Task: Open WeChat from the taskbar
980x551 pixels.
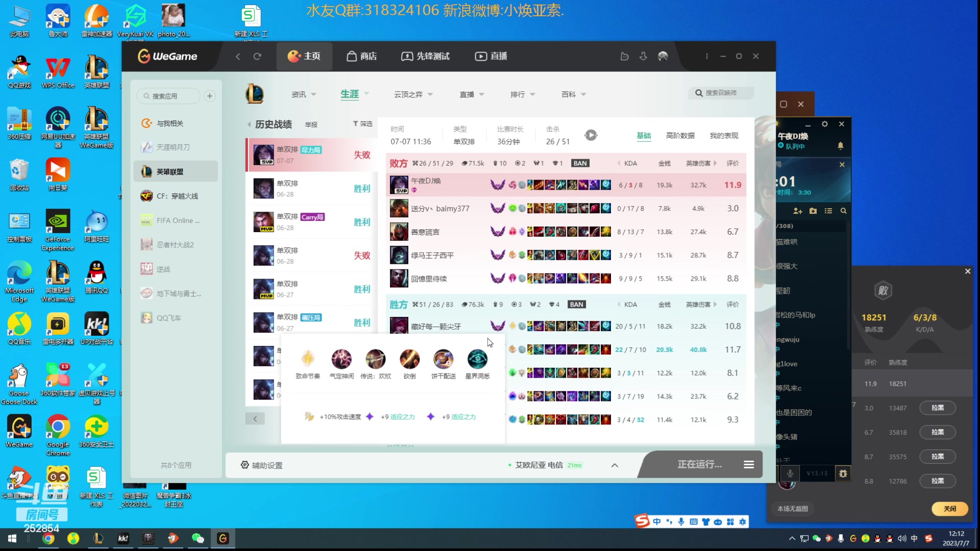Action: pos(198,538)
